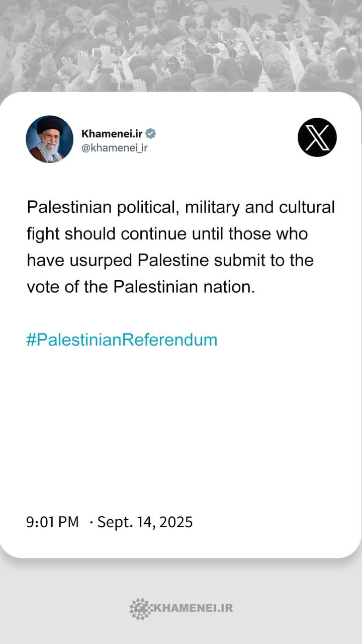Click the line "have usurped Palestine submit to the"
This screenshot has height=644, width=362.
click(x=170, y=261)
